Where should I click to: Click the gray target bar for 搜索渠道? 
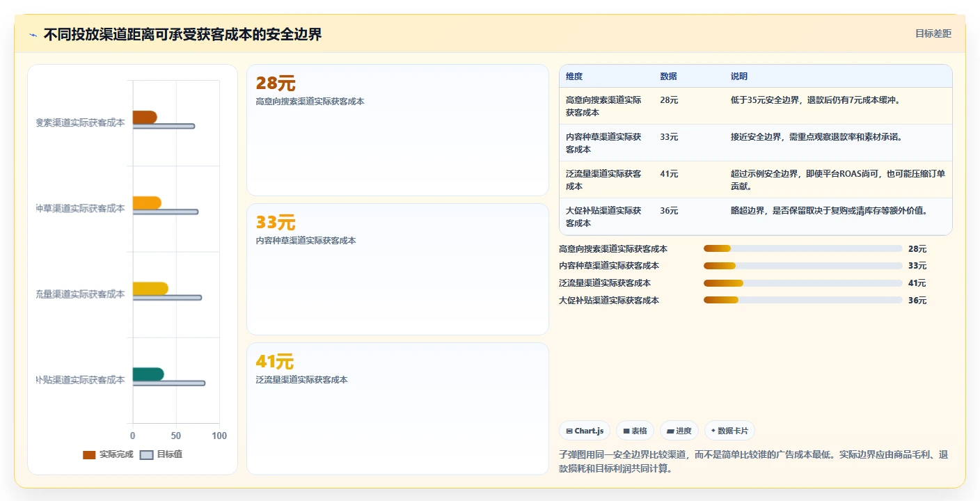(164, 126)
